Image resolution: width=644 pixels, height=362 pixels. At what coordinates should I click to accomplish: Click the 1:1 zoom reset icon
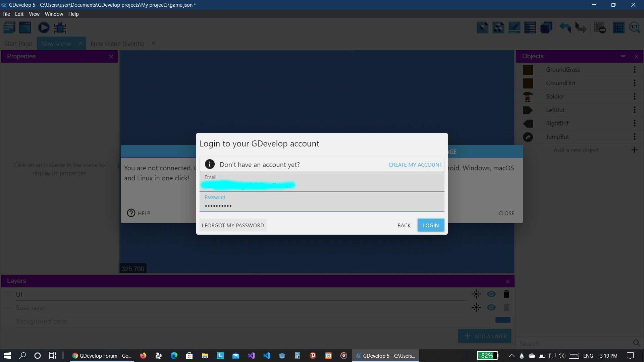(634, 27)
